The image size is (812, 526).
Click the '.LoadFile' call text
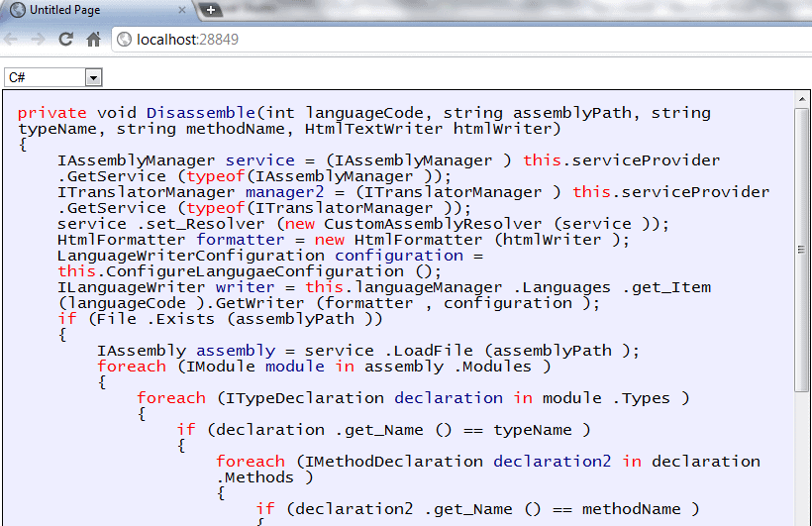tap(428, 351)
